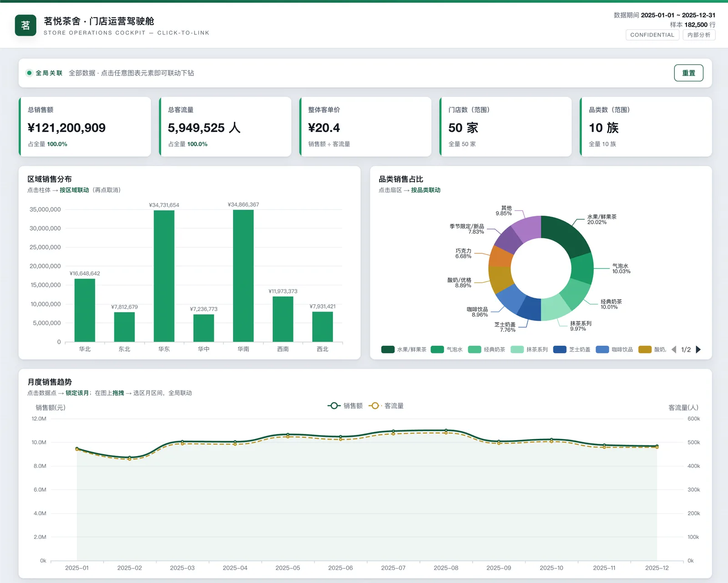This screenshot has height=583, width=728.
Task: Click the 2025-05 trend data point
Action: coord(288,435)
